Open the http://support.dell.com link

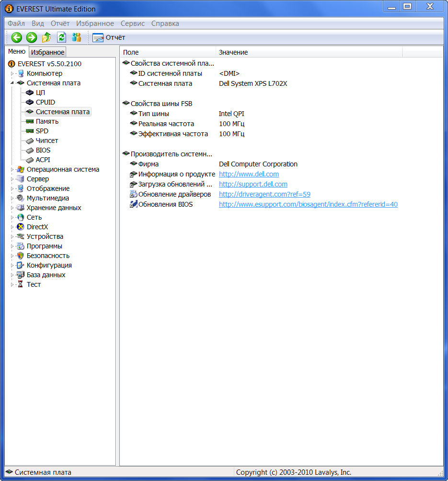pyautogui.click(x=253, y=184)
